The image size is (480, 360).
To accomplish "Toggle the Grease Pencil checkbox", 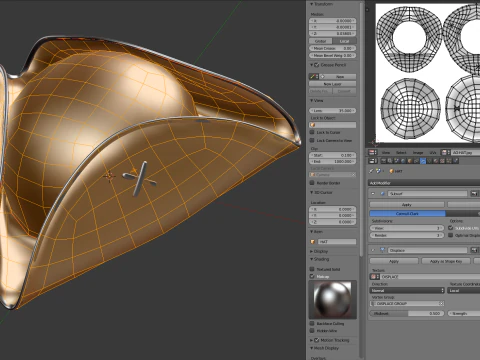I will (x=317, y=65).
